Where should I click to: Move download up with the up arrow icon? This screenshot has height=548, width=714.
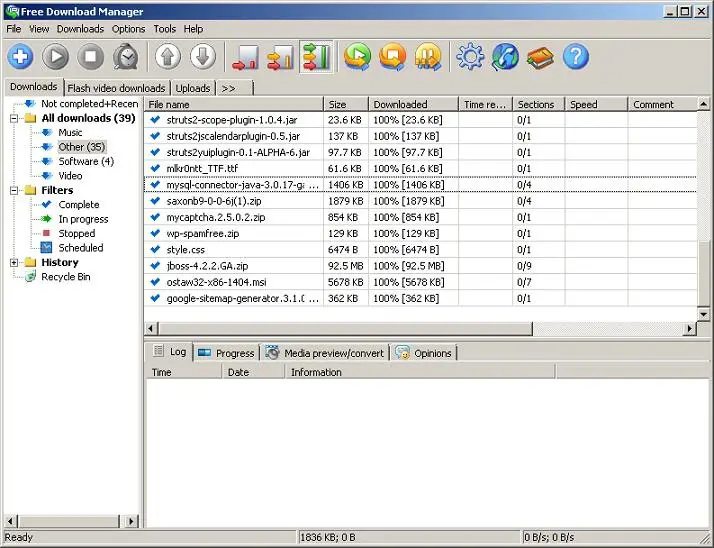point(168,57)
